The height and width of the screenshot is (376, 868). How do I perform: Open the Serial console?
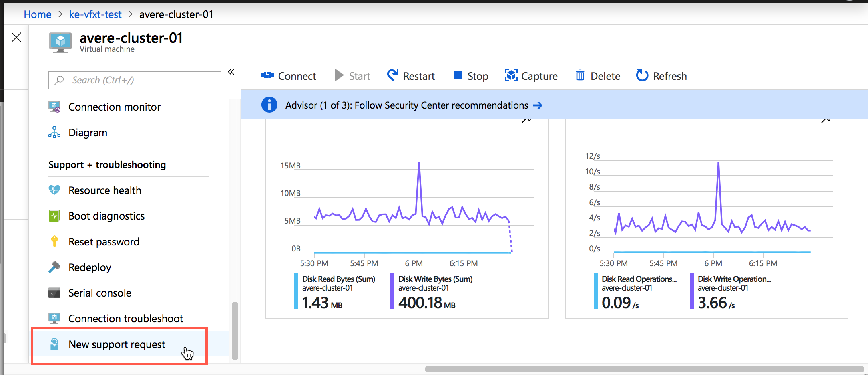pos(99,293)
